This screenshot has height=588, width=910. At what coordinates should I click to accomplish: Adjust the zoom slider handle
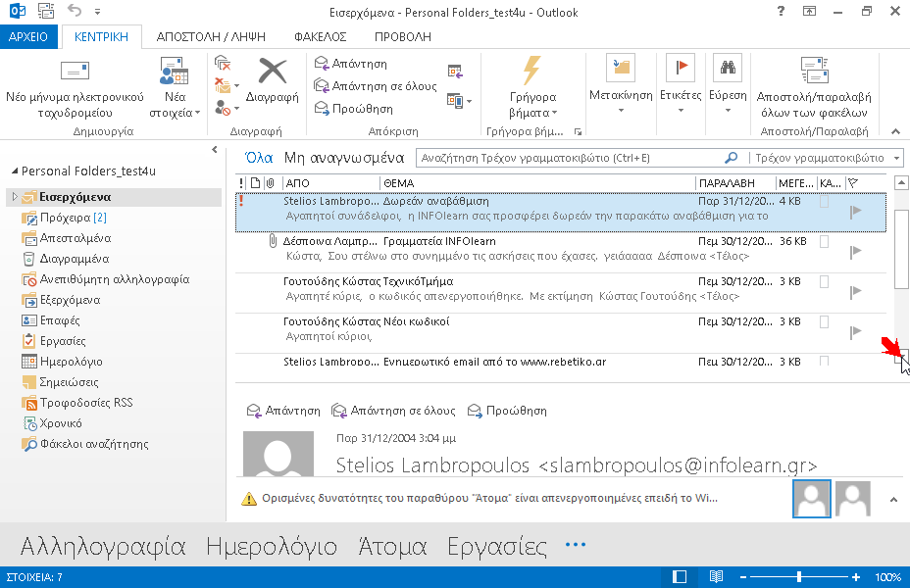[799, 577]
